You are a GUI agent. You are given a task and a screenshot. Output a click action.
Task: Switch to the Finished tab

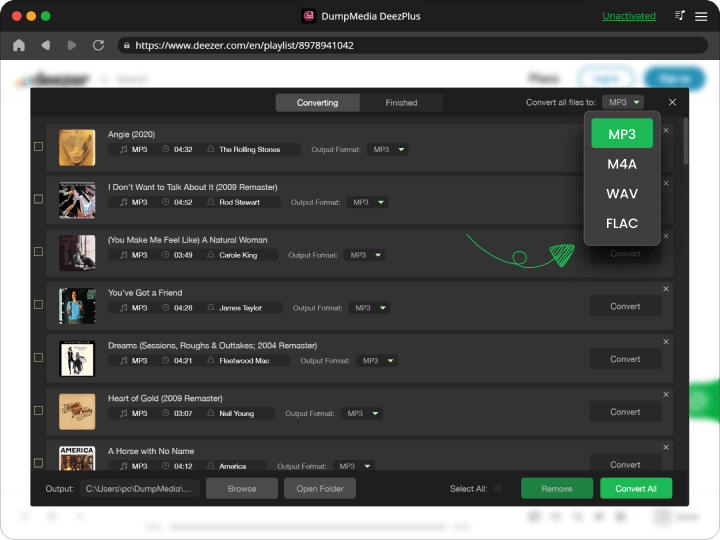(401, 103)
